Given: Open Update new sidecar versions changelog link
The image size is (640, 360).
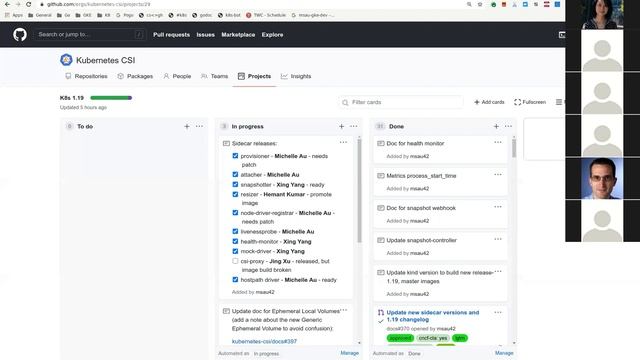Looking at the screenshot, I should [433, 316].
